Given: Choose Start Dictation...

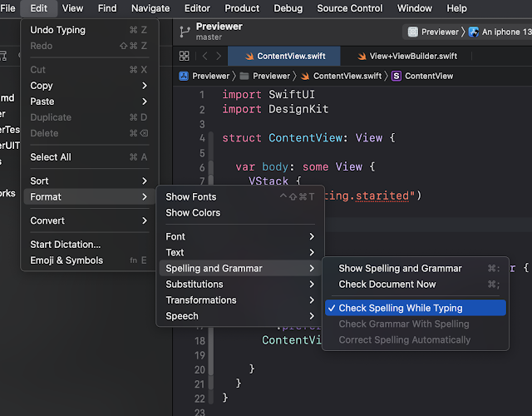Looking at the screenshot, I should [x=89, y=245].
